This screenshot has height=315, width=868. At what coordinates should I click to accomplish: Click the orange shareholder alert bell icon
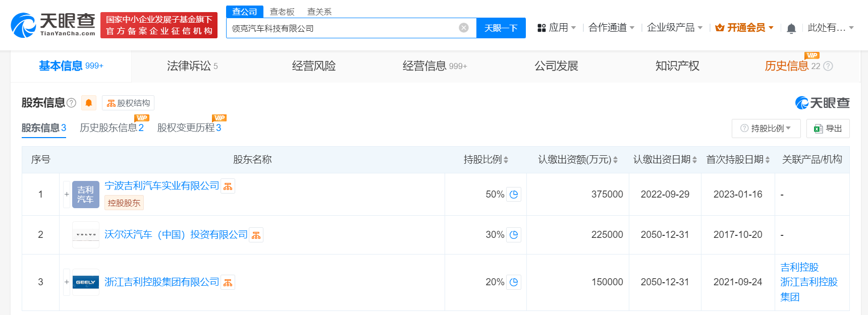click(89, 103)
